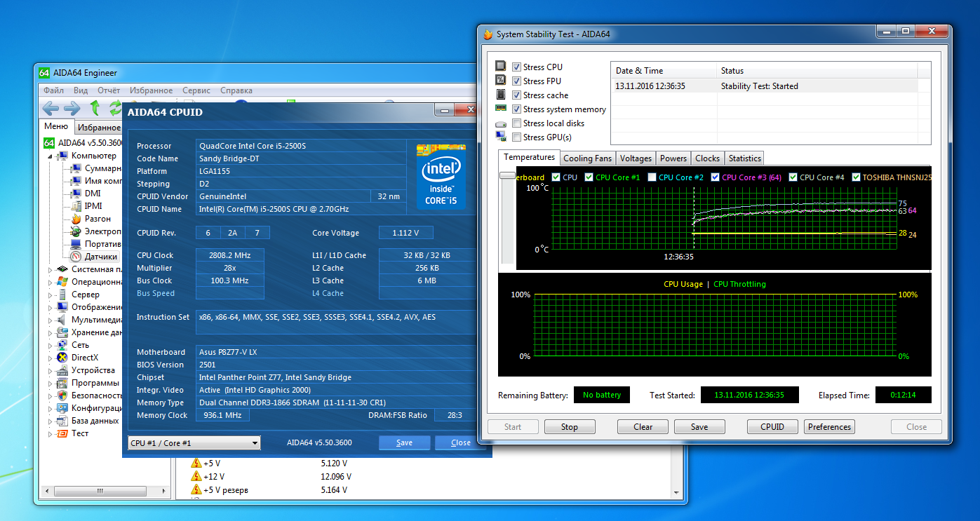Select the Stability Test: Started log row

click(x=765, y=86)
